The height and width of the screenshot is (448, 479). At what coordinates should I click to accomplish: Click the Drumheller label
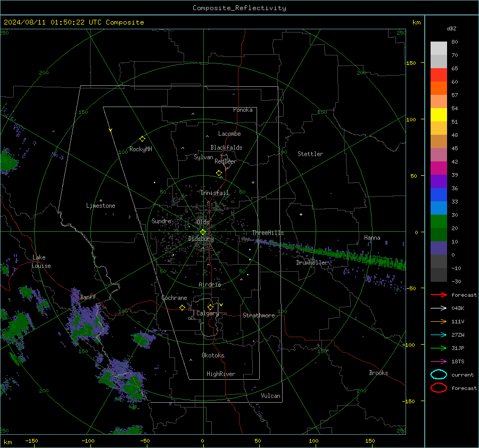coord(312,263)
